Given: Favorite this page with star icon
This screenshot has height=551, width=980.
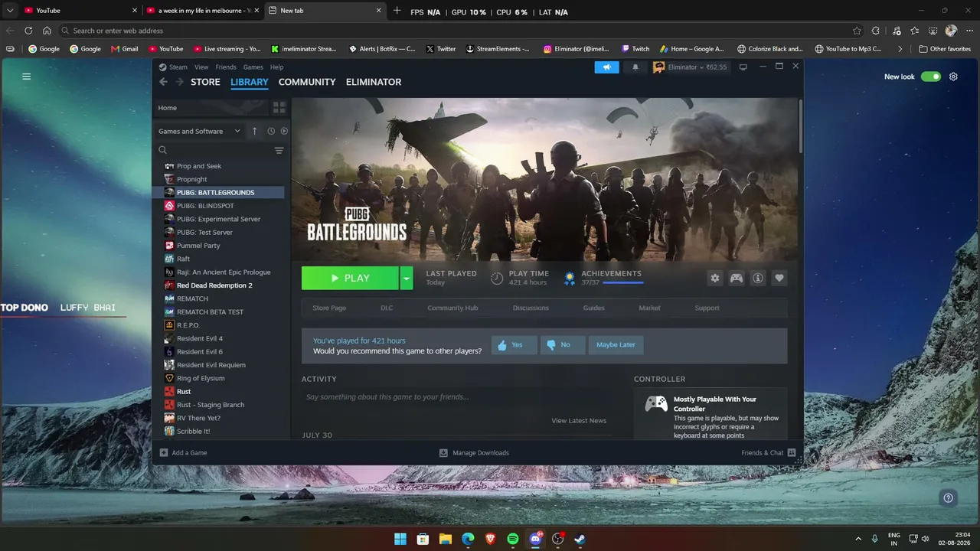Looking at the screenshot, I should 857,31.
